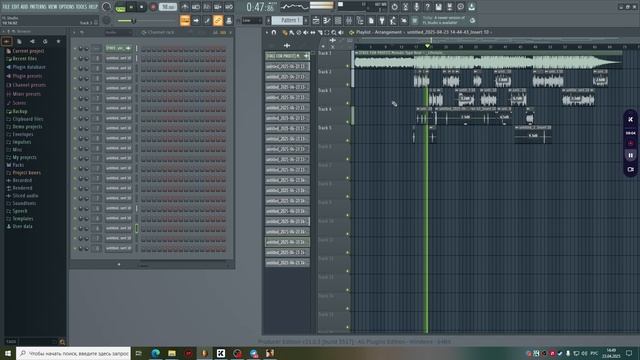
Task: Select Channel presets in browser
Action: click(29, 85)
